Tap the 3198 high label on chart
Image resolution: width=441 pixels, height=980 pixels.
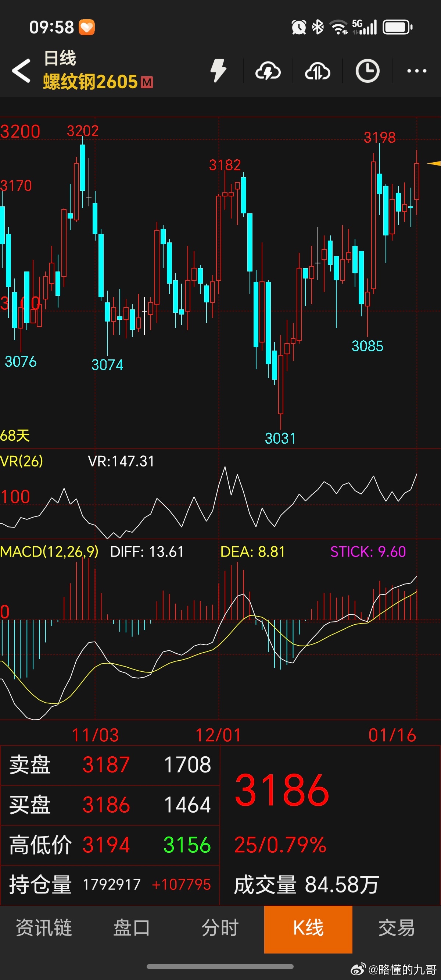tap(380, 137)
